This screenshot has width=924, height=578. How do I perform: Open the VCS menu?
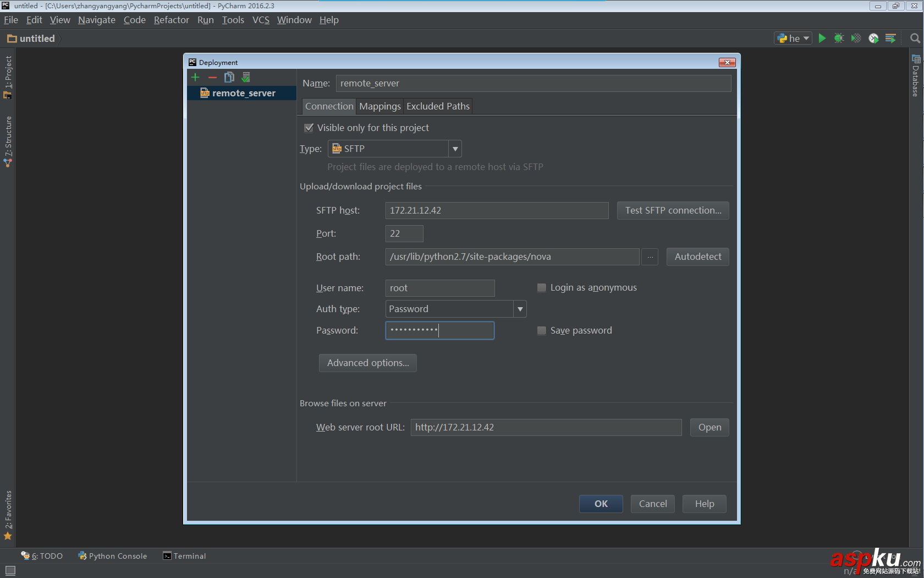pos(260,20)
